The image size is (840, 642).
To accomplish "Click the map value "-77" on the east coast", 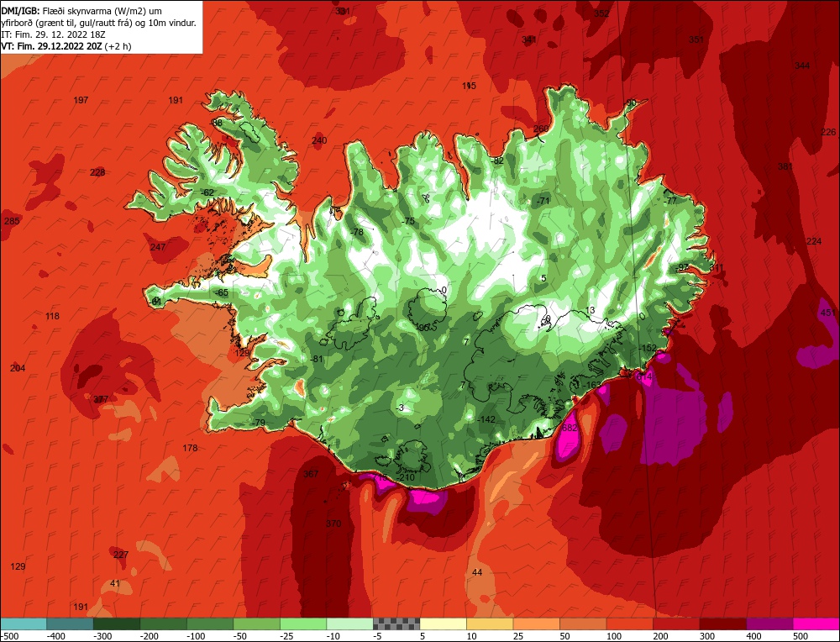I will tap(670, 201).
